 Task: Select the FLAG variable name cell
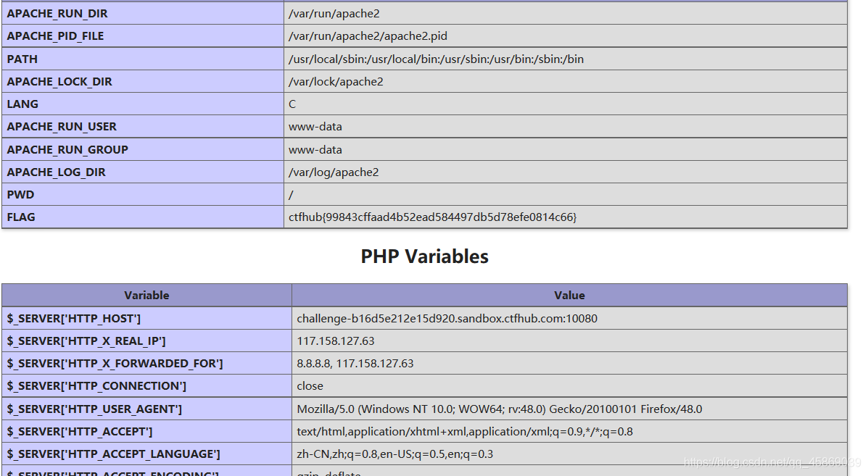(143, 217)
